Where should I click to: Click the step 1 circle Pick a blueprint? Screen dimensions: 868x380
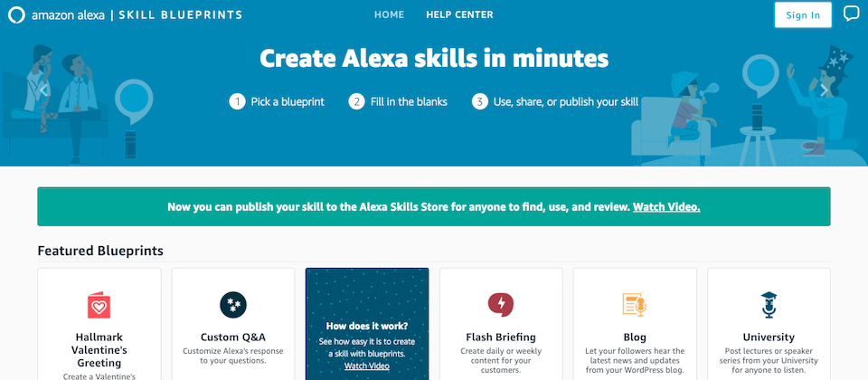237,102
